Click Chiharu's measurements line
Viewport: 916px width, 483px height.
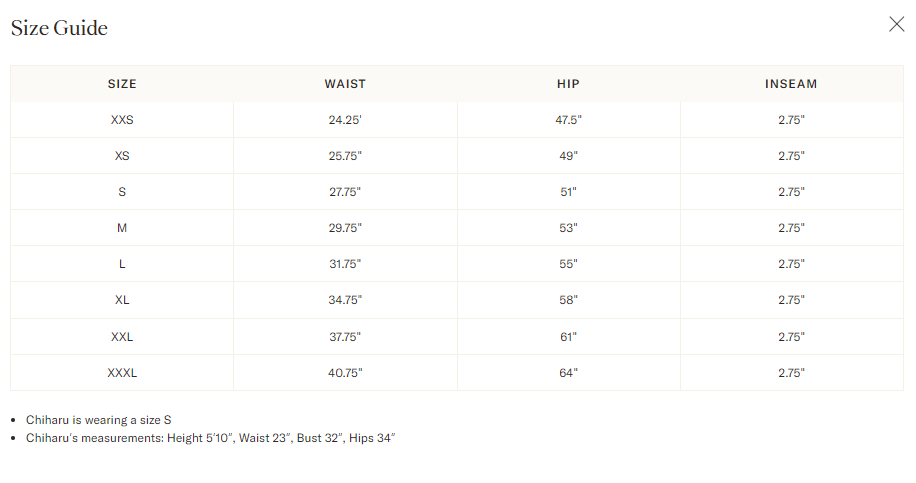[210, 438]
